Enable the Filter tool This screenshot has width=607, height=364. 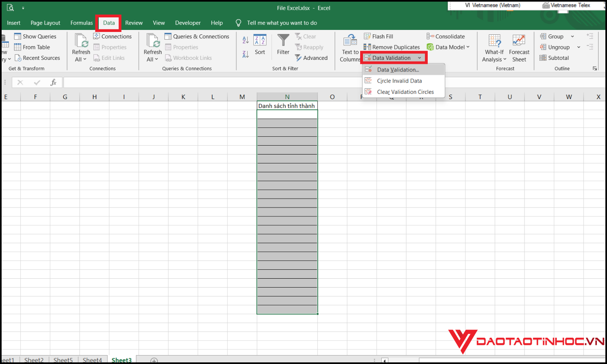tap(283, 44)
